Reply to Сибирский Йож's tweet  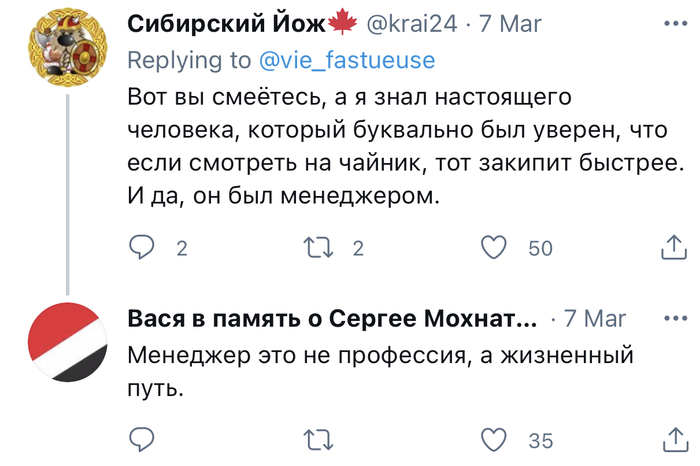(x=145, y=249)
